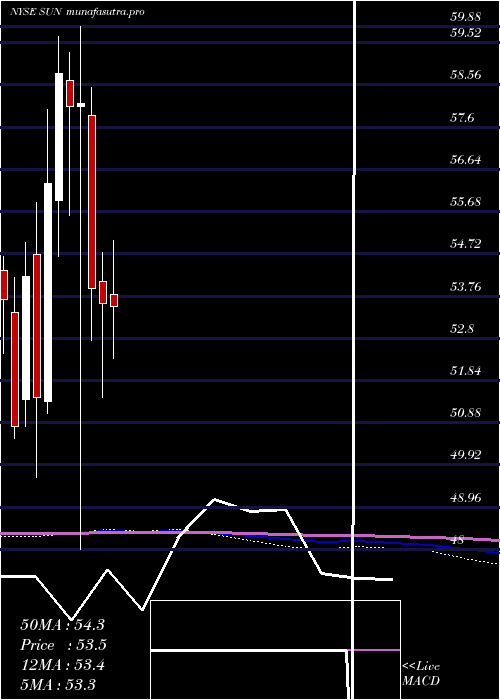Click the last red candlestick near 53.76
The width and height of the screenshot is (500, 700).
[114, 300]
